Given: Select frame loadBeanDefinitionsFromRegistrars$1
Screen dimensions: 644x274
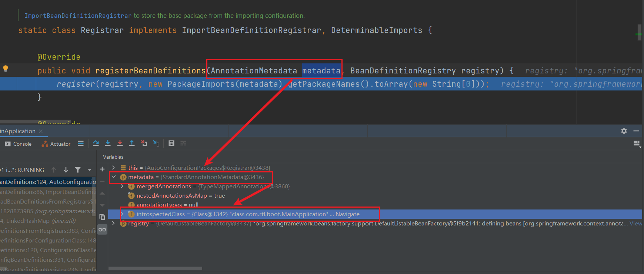Looking at the screenshot, I should coord(48,201).
